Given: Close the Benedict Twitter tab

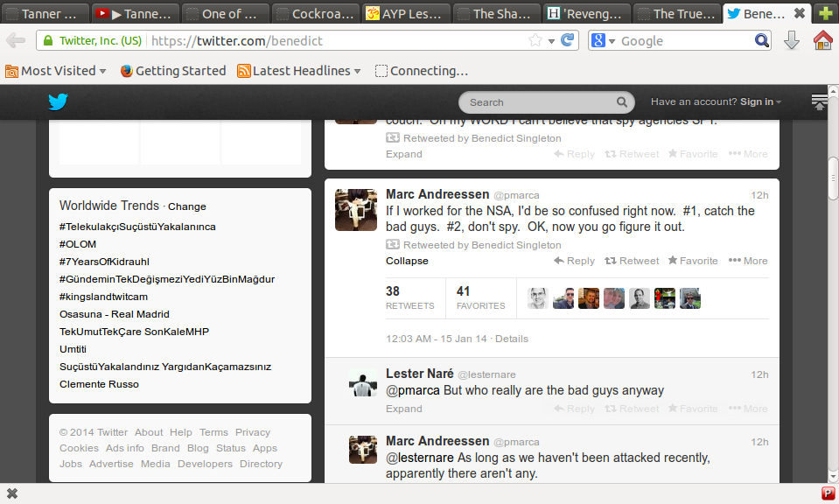Looking at the screenshot, I should [x=800, y=13].
